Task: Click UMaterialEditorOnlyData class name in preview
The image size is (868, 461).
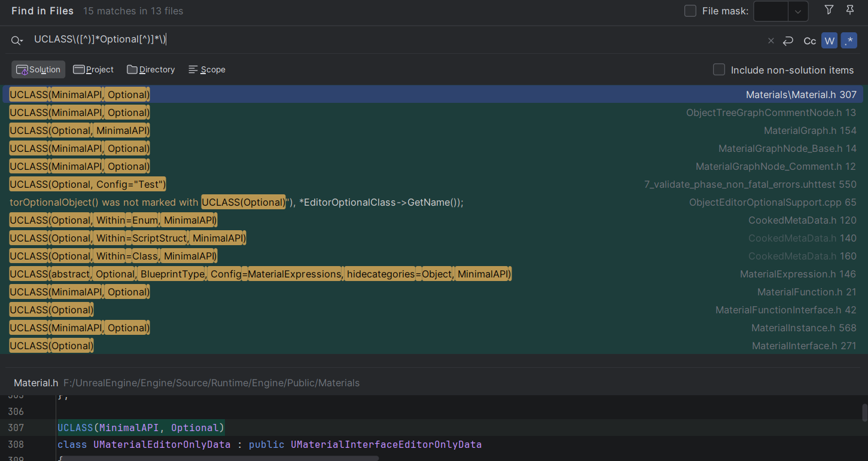Action: click(162, 444)
